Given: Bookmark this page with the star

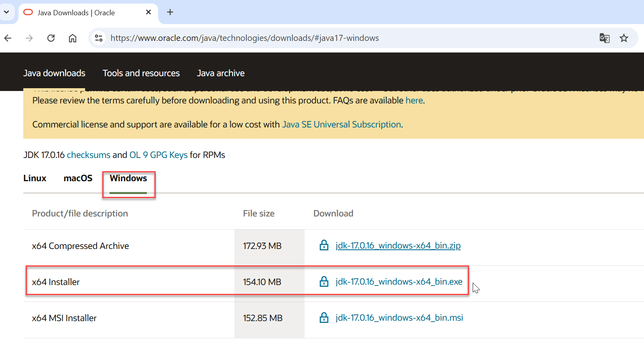Looking at the screenshot, I should 624,38.
